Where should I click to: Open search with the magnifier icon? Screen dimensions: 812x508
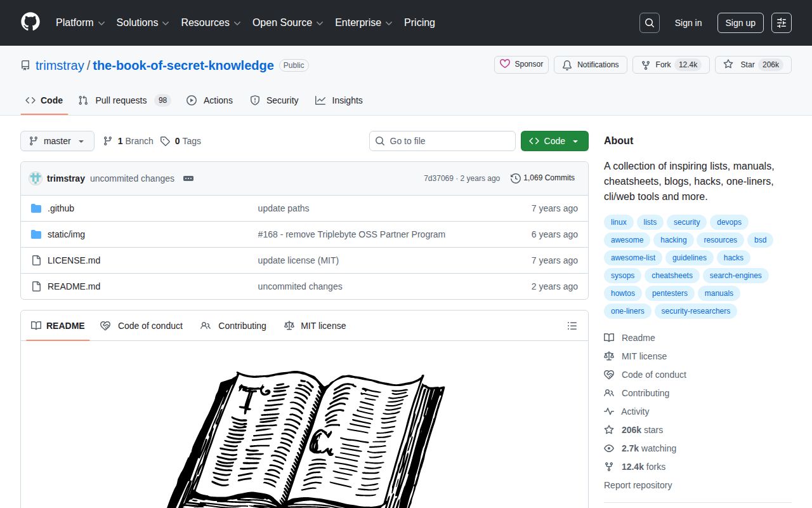click(649, 23)
